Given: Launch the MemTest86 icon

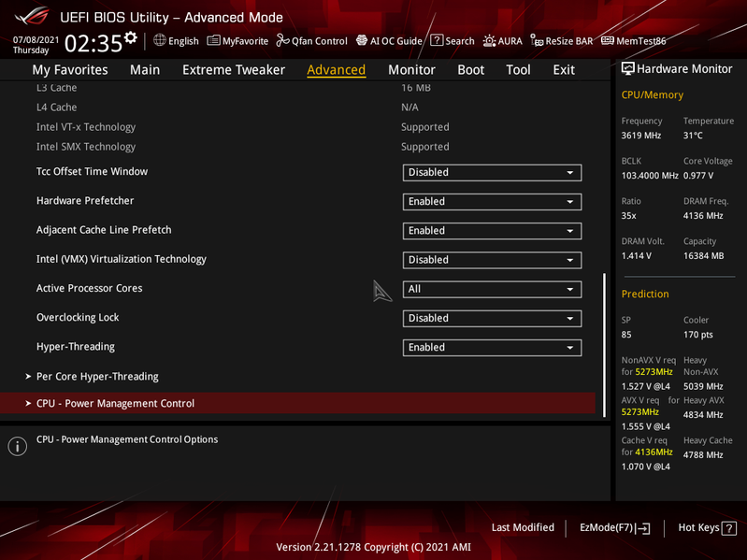Looking at the screenshot, I should (x=608, y=40).
